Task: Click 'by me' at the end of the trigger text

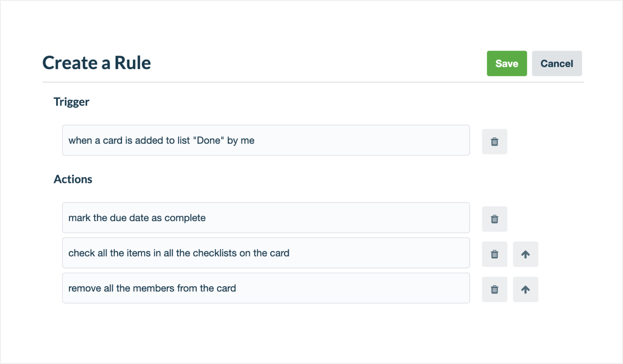Action: (240, 140)
